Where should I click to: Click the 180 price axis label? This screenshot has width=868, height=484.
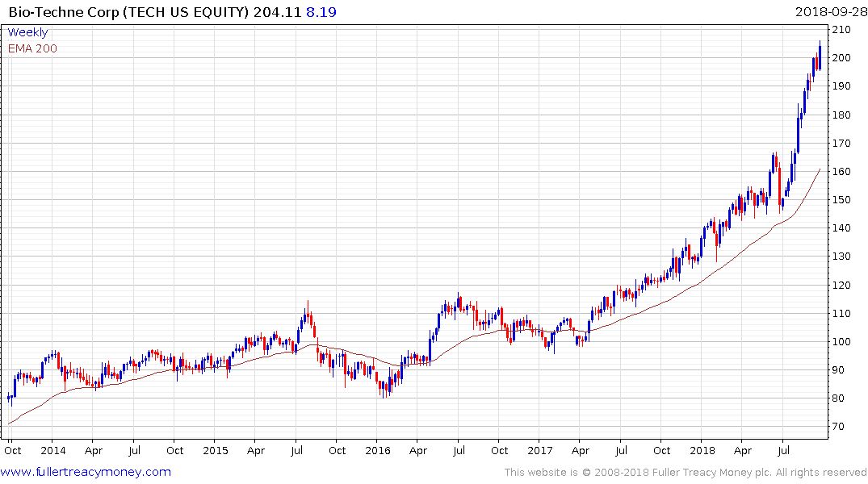coord(841,115)
